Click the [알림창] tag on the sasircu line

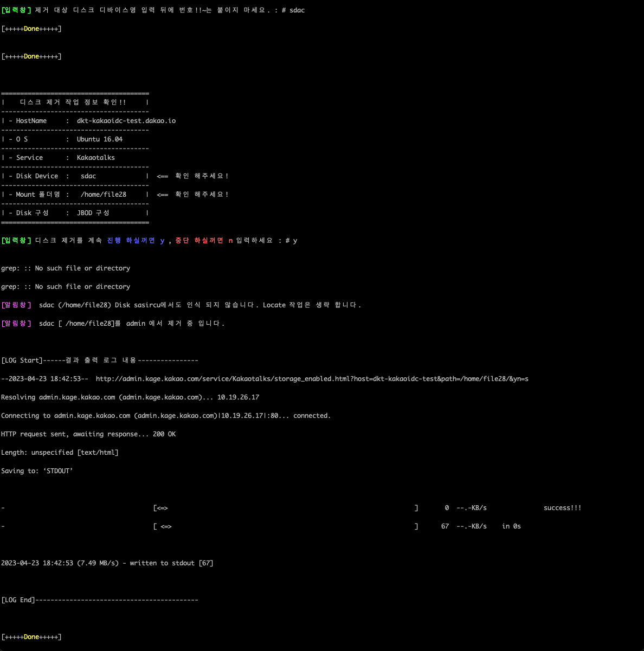16,305
